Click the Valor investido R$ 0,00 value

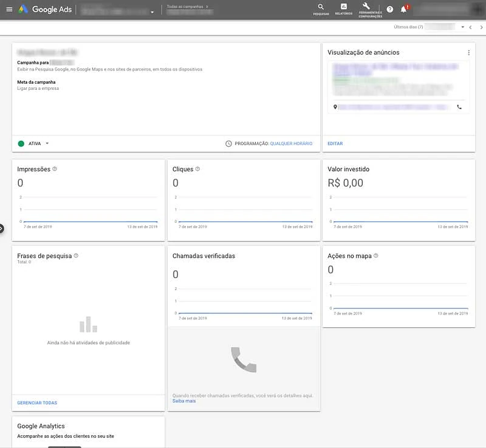(345, 183)
